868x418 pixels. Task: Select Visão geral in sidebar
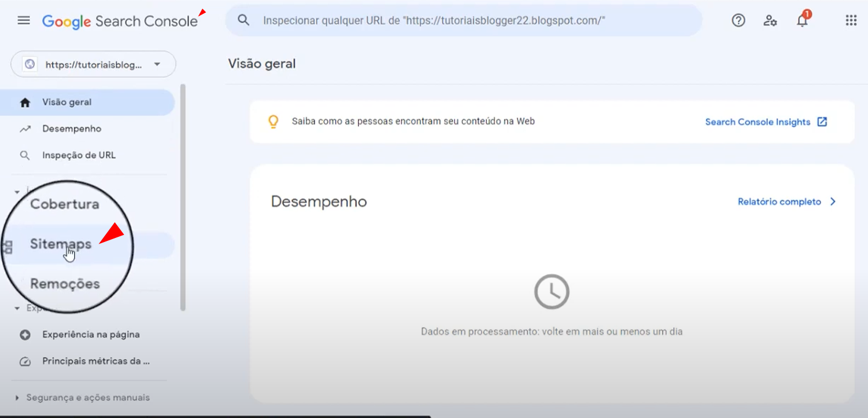[x=67, y=102]
